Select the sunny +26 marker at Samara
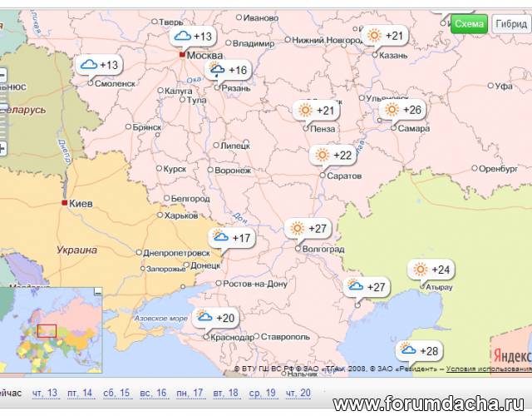 click(x=402, y=110)
